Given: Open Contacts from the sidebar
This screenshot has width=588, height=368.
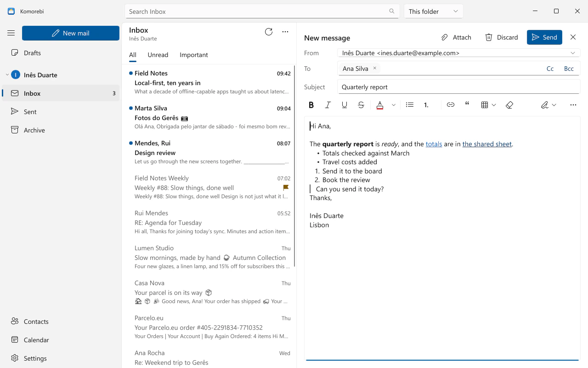Looking at the screenshot, I should click(x=61, y=322).
